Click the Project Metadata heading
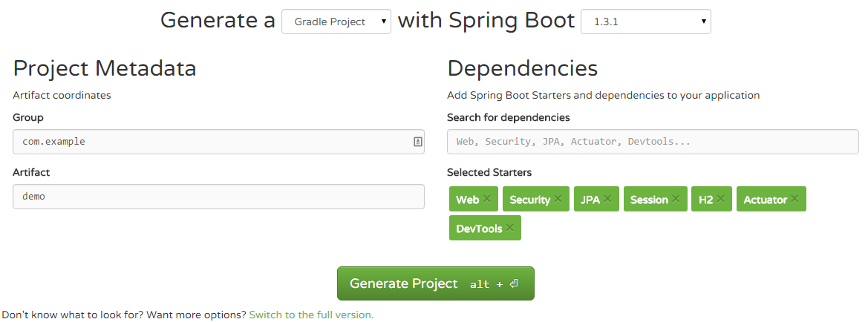 click(105, 68)
